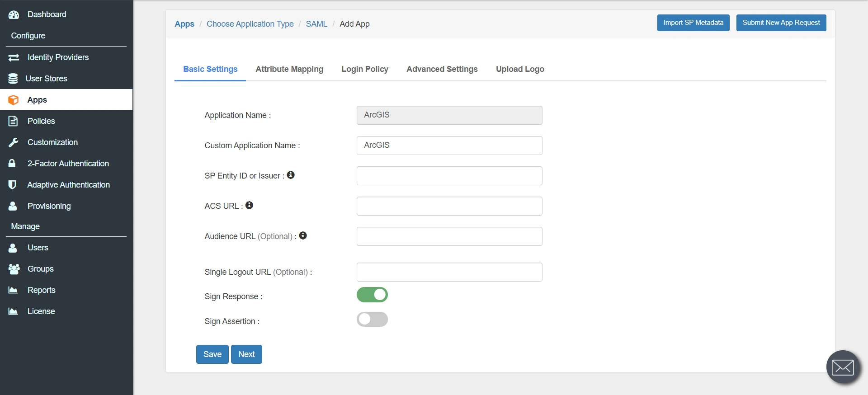Viewport: 868px width, 395px height.
Task: Click the Add App breadcrumb text
Action: [354, 24]
